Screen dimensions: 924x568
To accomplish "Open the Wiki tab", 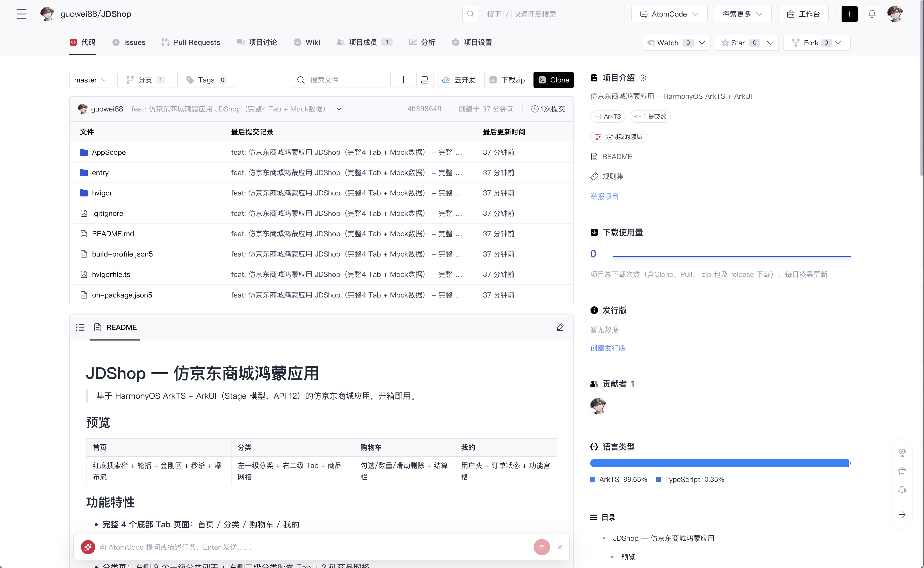I will [x=307, y=42].
